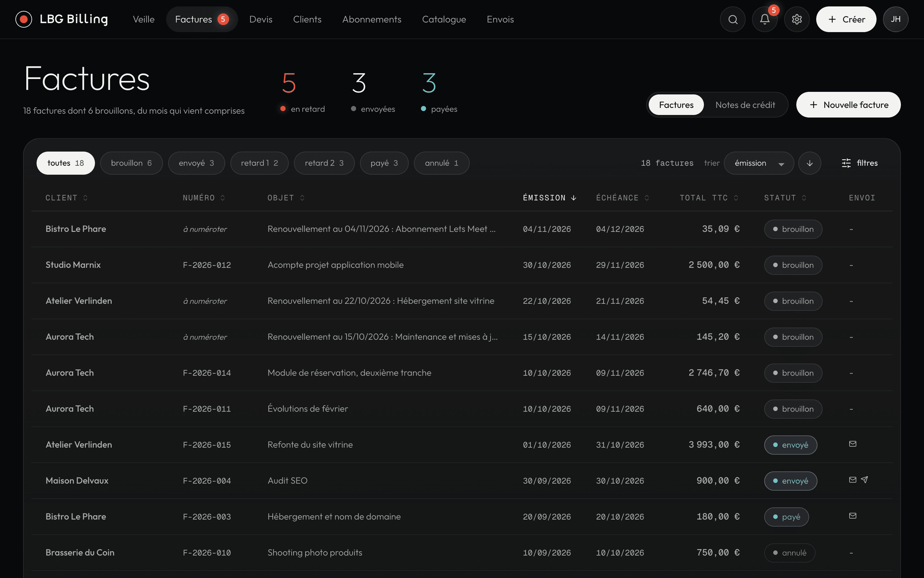Click mail icon on Maison Delvaux row

pyautogui.click(x=852, y=480)
